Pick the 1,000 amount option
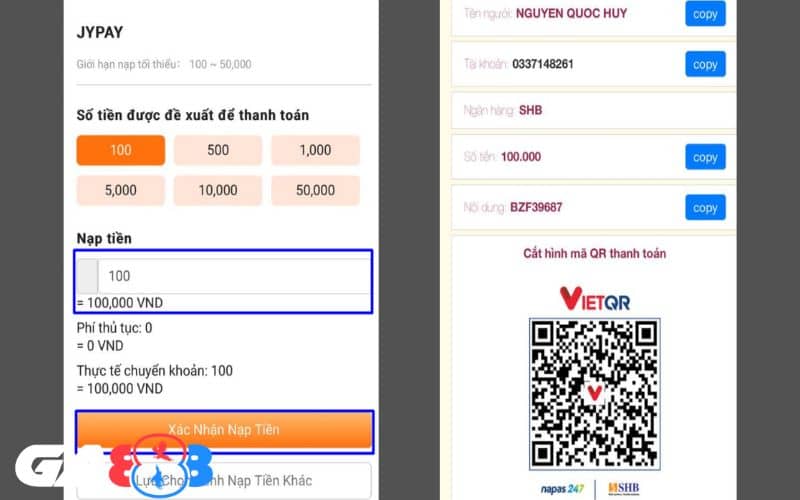 click(315, 150)
